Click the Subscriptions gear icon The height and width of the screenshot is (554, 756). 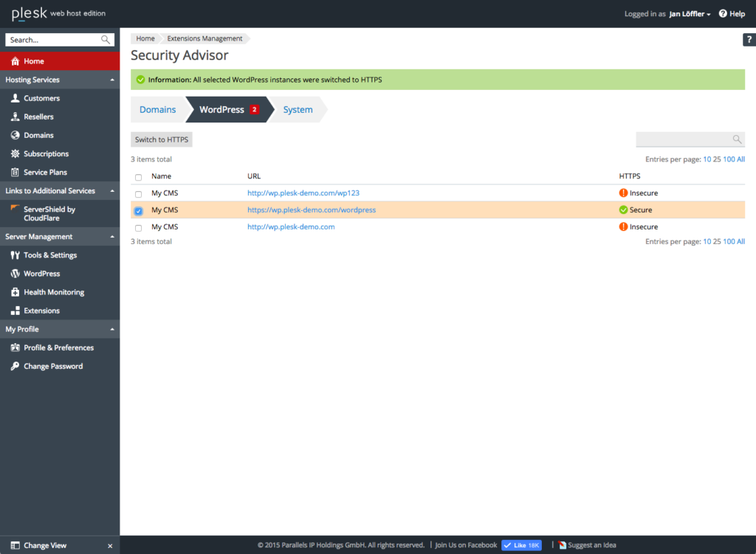pos(15,153)
